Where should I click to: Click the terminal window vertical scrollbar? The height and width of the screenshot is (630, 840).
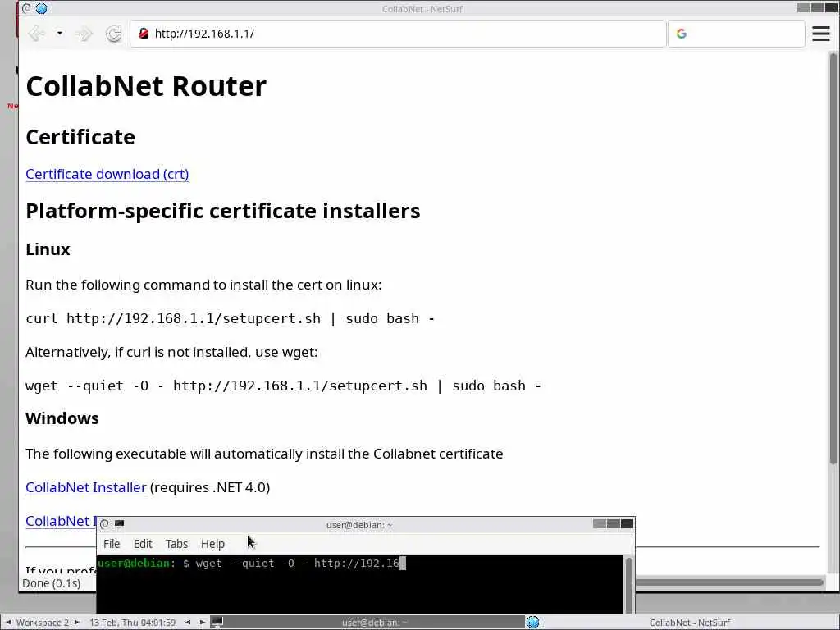[629, 584]
